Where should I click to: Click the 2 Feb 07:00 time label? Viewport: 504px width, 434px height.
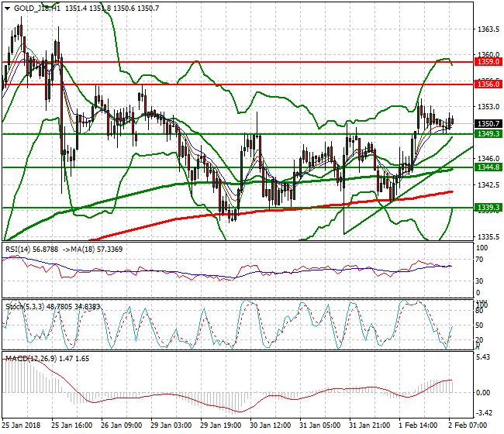click(468, 425)
